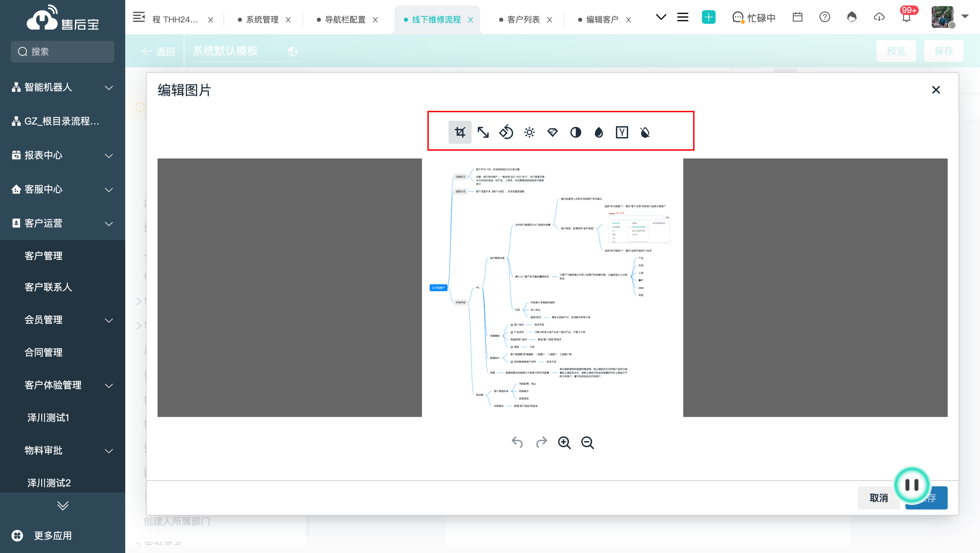Open the help question mark icon
Screen dimensions: 980x553
[825, 17]
